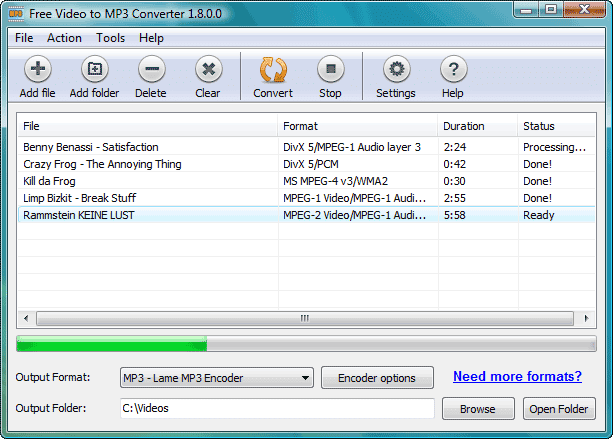Open the Action menu
The height and width of the screenshot is (439, 613).
[64, 38]
